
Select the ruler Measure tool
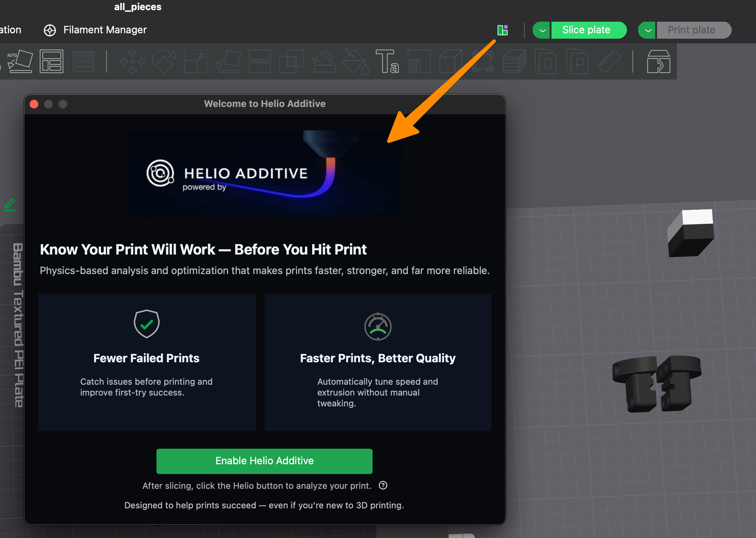click(x=609, y=61)
